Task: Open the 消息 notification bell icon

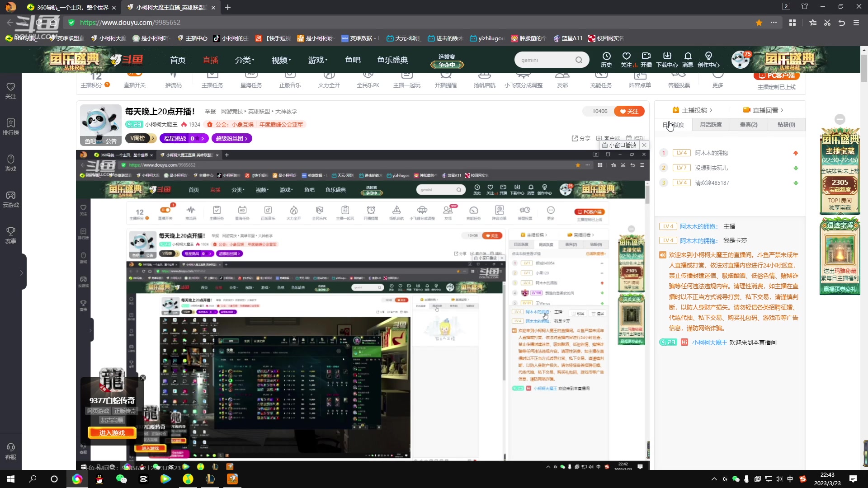Action: [x=688, y=59]
